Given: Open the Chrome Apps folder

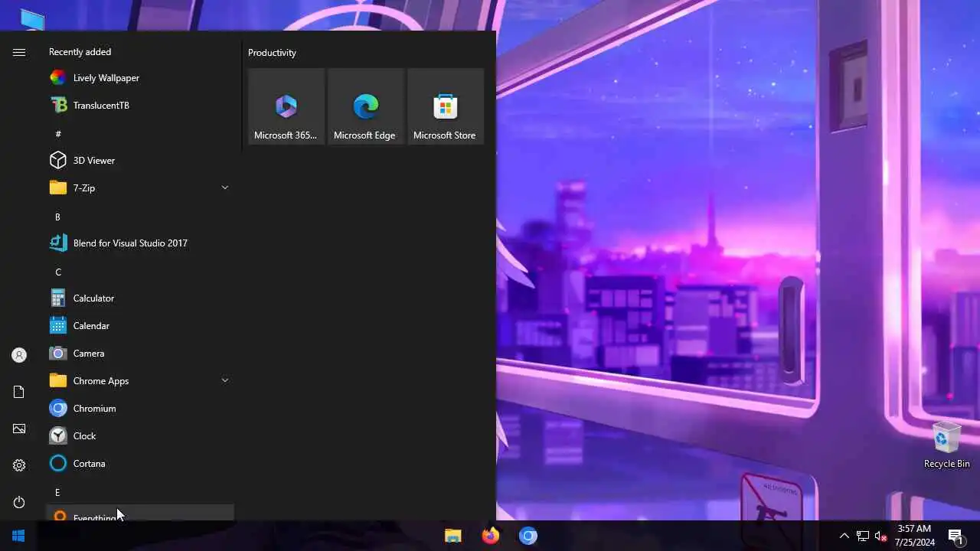Looking at the screenshot, I should 140,381.
